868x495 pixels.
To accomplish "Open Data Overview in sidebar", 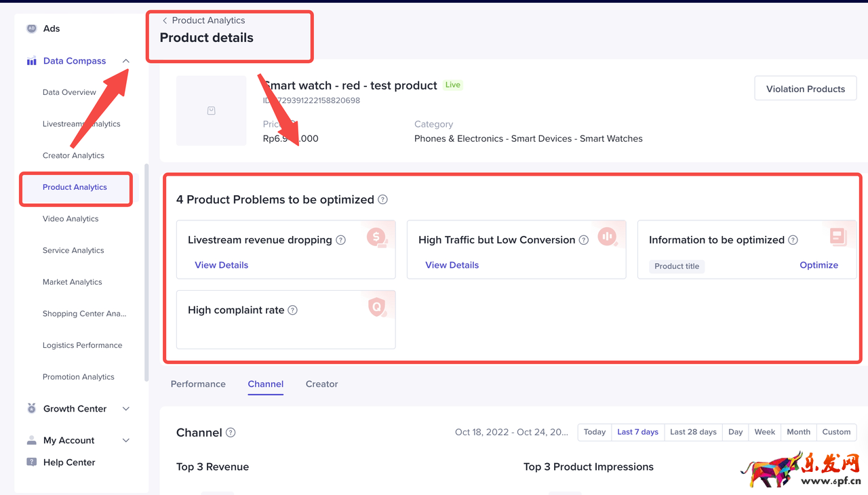I will coord(69,92).
